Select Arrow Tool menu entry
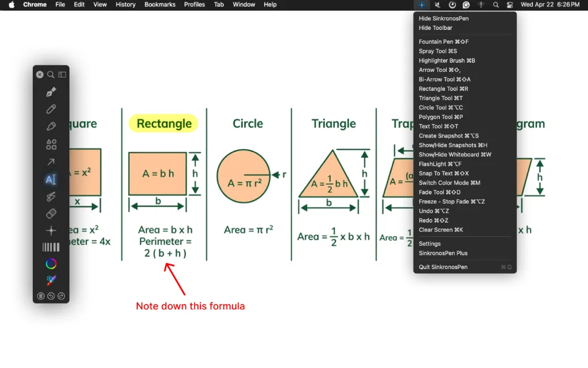 pyautogui.click(x=465, y=70)
